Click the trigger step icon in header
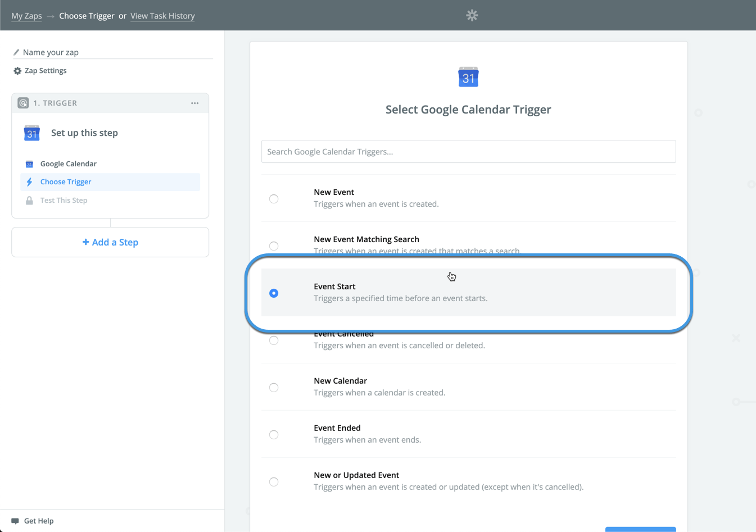Image resolution: width=756 pixels, height=532 pixels. pos(23,103)
